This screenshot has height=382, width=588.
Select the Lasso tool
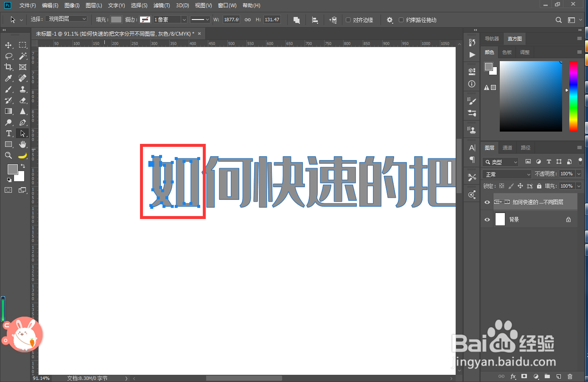tap(8, 56)
